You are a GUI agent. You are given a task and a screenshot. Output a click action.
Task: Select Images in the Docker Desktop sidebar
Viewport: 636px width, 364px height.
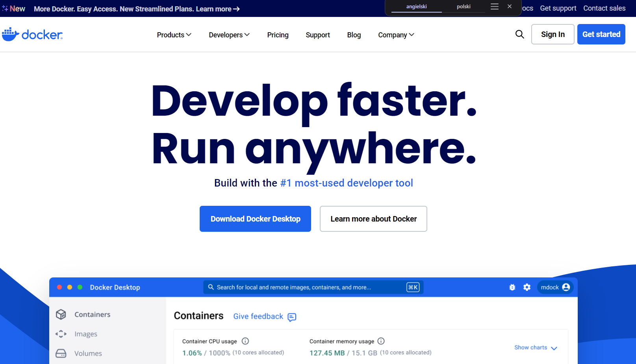[86, 334]
